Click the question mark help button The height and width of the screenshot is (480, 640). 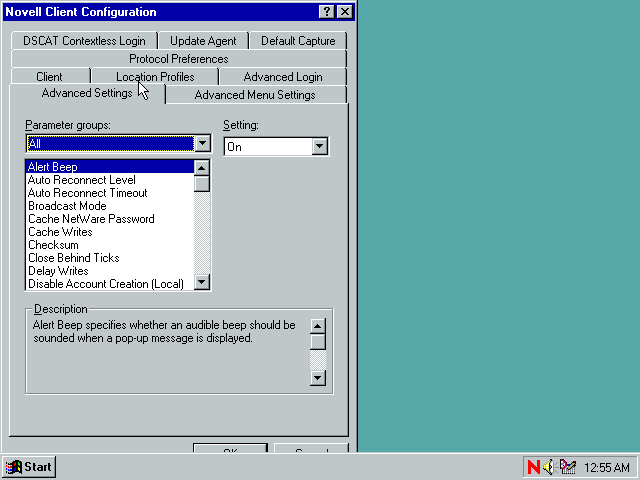327,11
